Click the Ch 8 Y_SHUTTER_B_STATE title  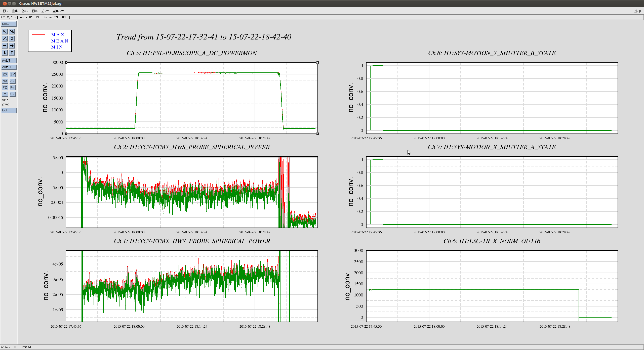click(x=492, y=53)
